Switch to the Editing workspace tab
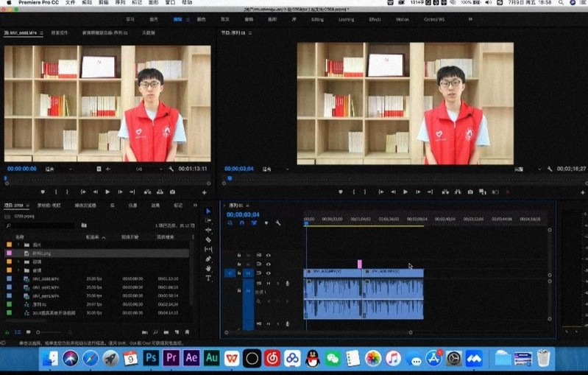Screen dimensions: 588x375 point(317,19)
